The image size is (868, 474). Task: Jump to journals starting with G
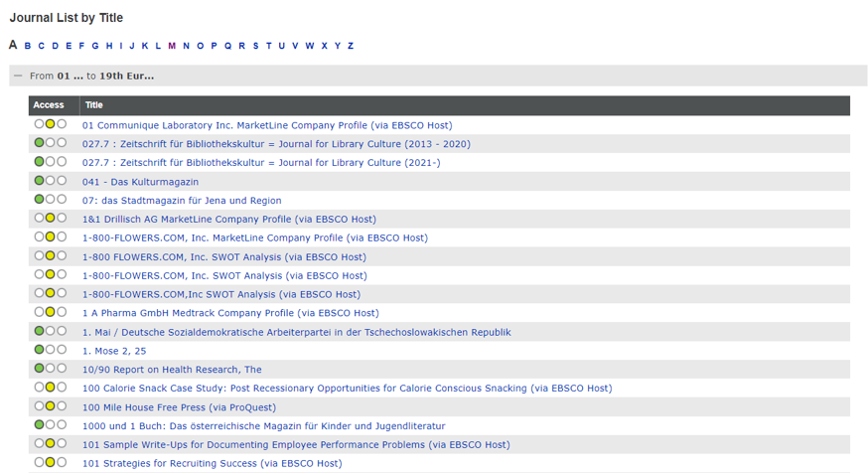pyautogui.click(x=95, y=46)
